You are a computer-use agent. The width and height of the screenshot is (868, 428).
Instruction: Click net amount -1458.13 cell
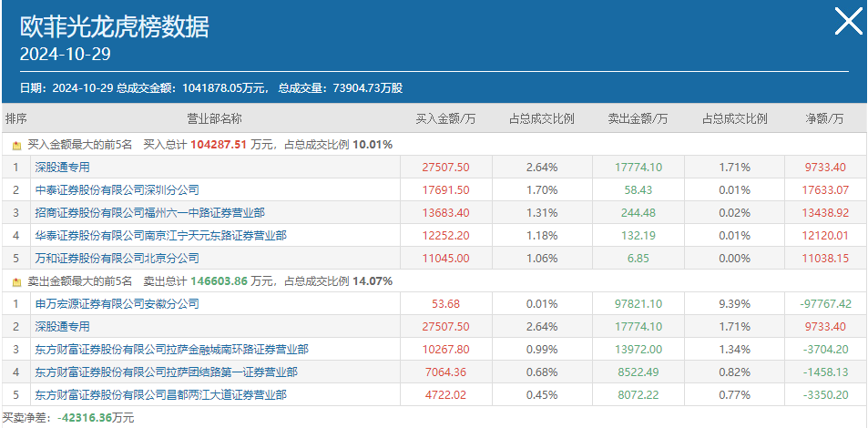(825, 372)
